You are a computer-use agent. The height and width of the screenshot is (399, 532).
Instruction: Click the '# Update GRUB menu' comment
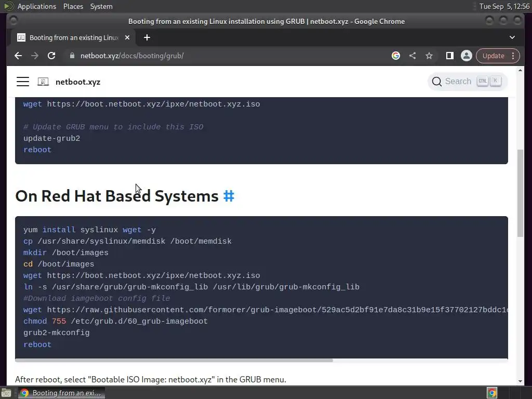pyautogui.click(x=113, y=127)
